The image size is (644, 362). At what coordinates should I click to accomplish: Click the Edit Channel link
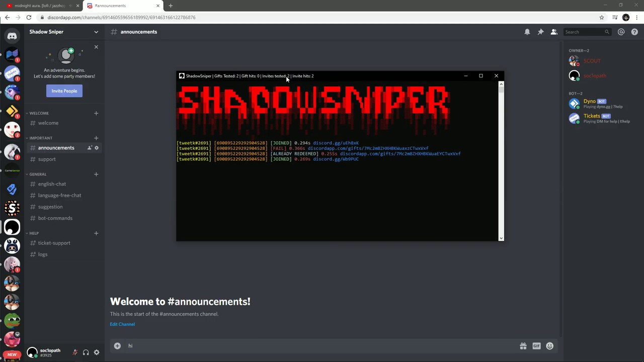coord(122,324)
